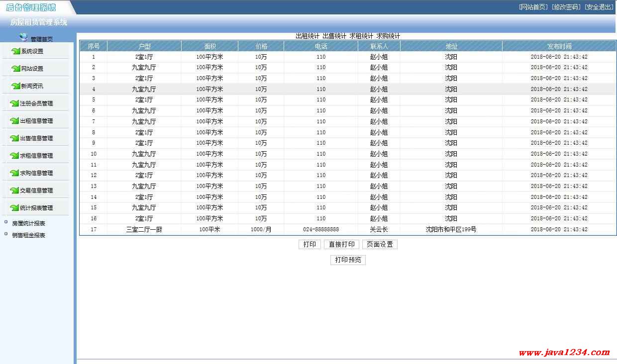Expand the 求购信息管理 sidebar menu
Viewport: 617px width, 364px height.
[x=36, y=173]
